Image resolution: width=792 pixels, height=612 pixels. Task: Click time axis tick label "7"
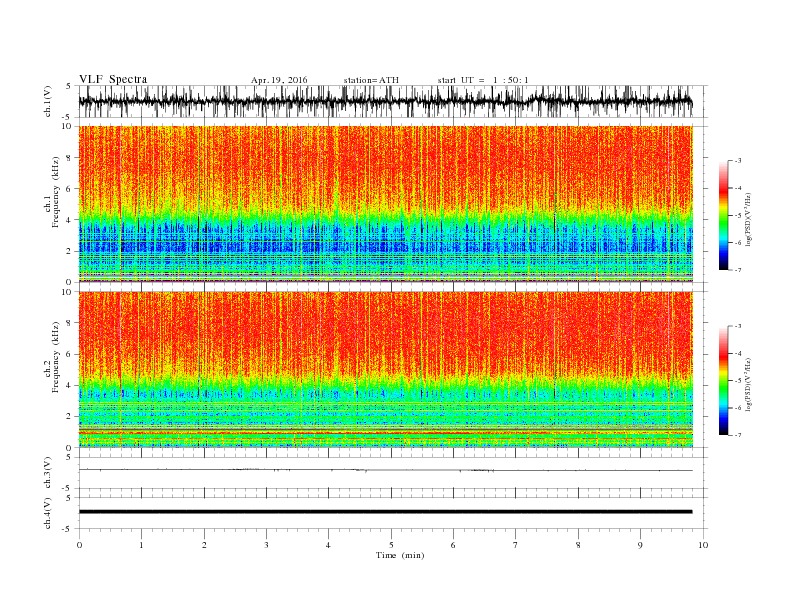(516, 545)
